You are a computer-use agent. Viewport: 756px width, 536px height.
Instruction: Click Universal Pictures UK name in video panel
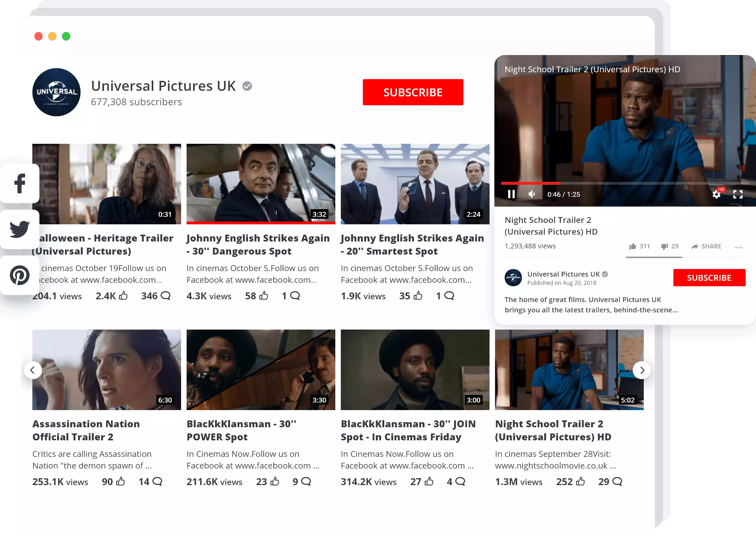564,274
